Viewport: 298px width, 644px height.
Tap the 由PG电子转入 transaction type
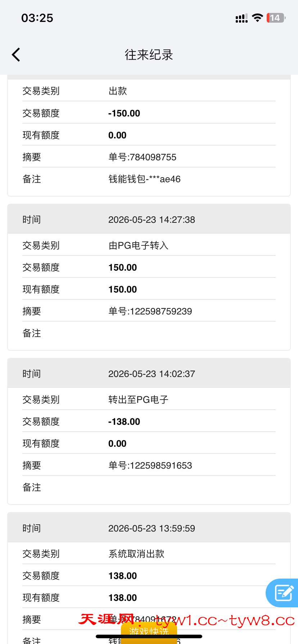point(139,245)
